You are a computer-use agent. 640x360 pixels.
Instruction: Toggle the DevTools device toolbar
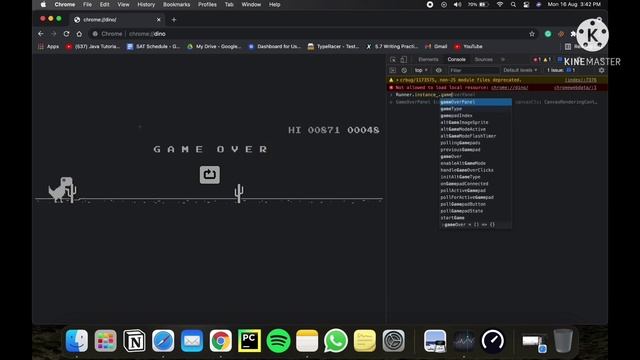[403, 60]
